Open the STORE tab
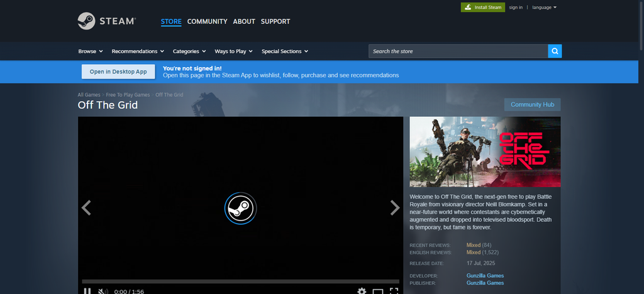Image resolution: width=644 pixels, height=294 pixels. (x=171, y=21)
